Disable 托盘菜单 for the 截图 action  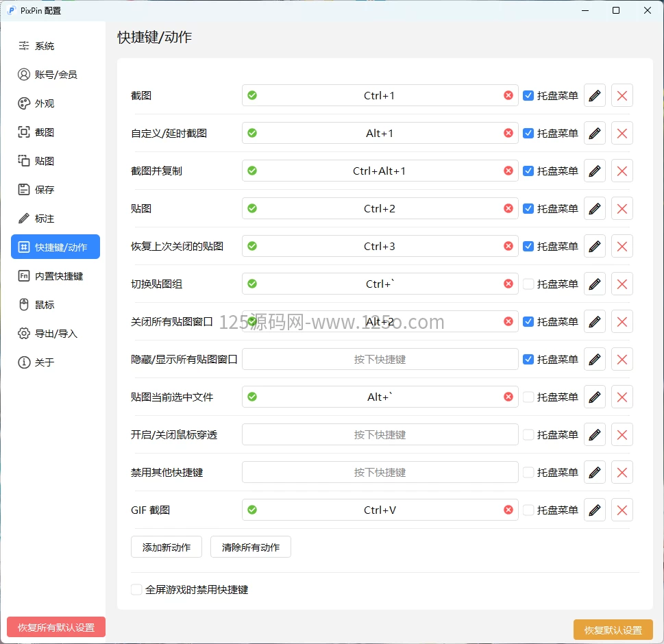tap(528, 95)
